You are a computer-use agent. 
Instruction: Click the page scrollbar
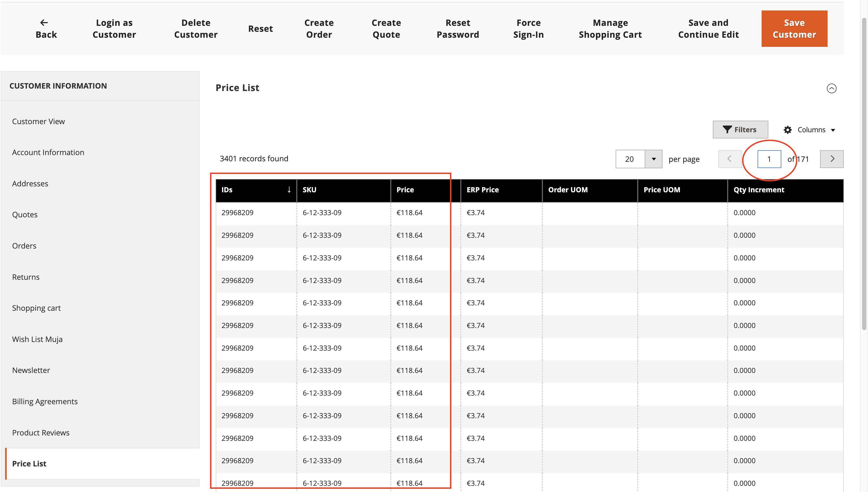pyautogui.click(x=864, y=174)
